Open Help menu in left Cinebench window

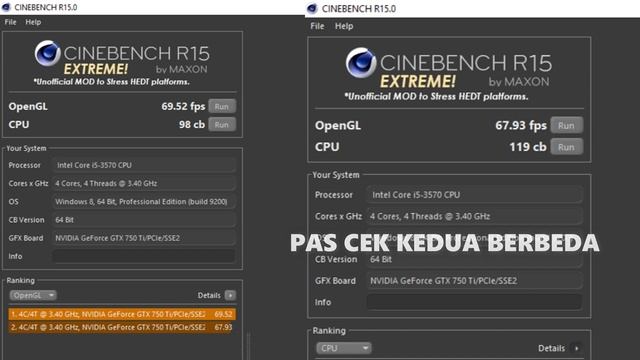point(33,22)
